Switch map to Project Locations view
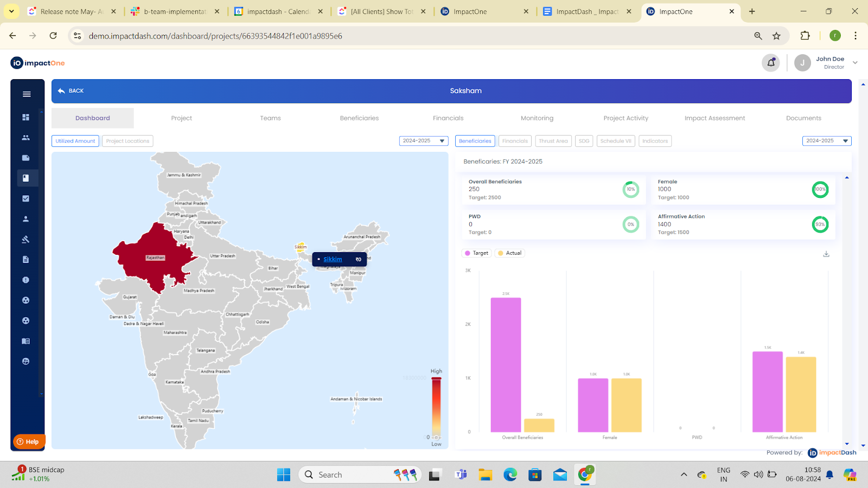Screen dimensions: 868x488 pyautogui.click(x=127, y=141)
